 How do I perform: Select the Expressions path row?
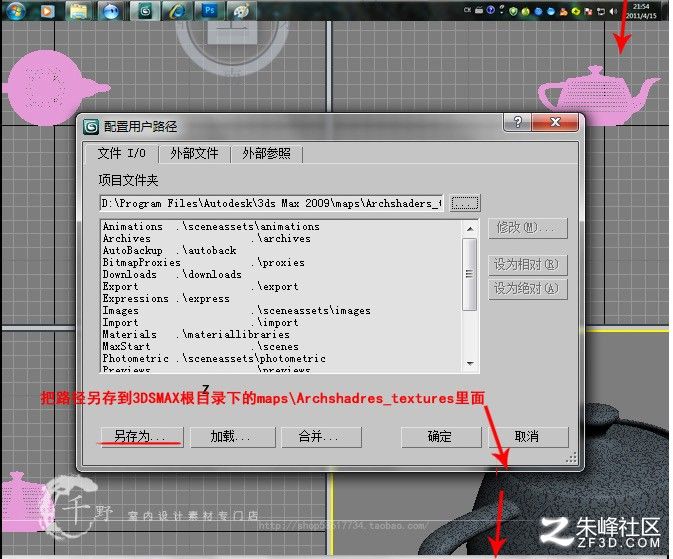[281, 298]
